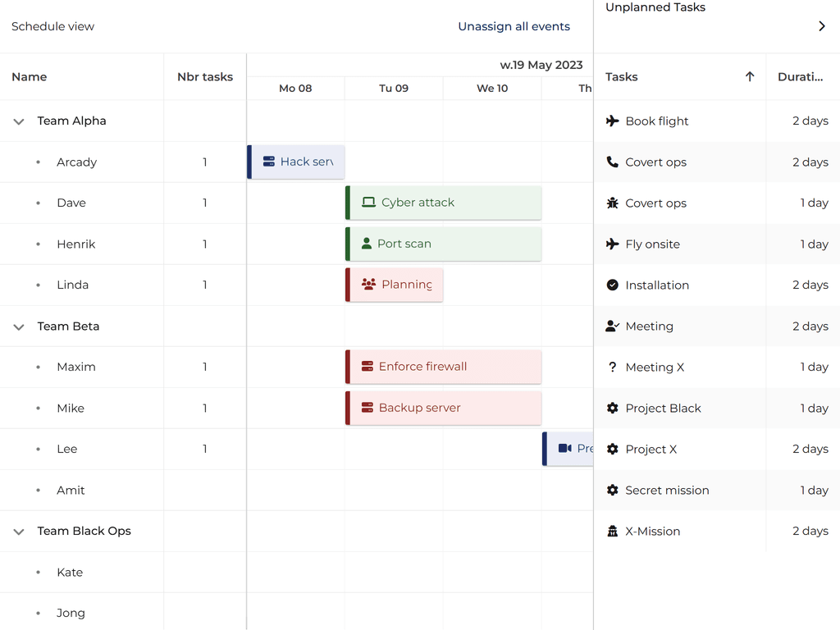Image resolution: width=840 pixels, height=630 pixels.
Task: Click the checkmark circle icon beside Installation
Action: point(612,285)
